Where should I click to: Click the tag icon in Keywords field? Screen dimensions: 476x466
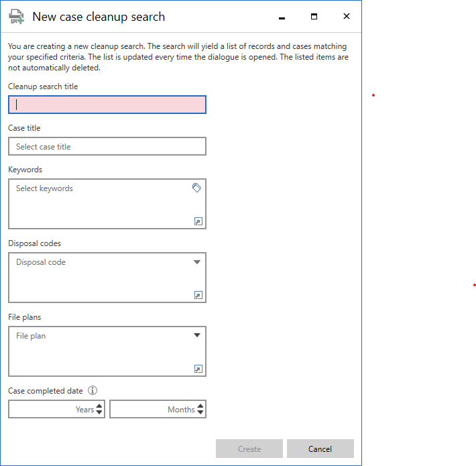(x=196, y=188)
